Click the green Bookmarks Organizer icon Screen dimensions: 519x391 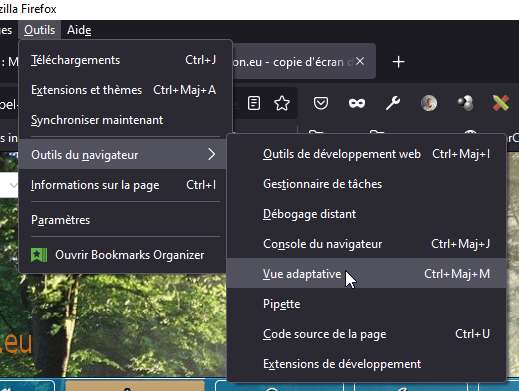click(x=39, y=255)
